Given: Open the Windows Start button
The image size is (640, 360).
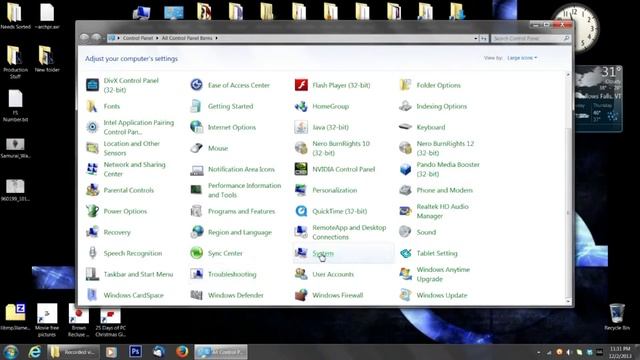Looking at the screenshot, I should tap(11, 351).
